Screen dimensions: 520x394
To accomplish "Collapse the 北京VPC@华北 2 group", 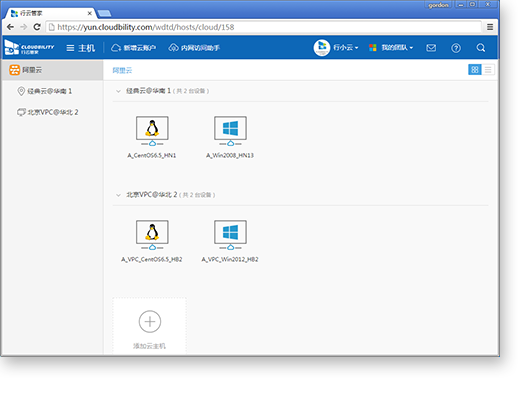I will [118, 195].
